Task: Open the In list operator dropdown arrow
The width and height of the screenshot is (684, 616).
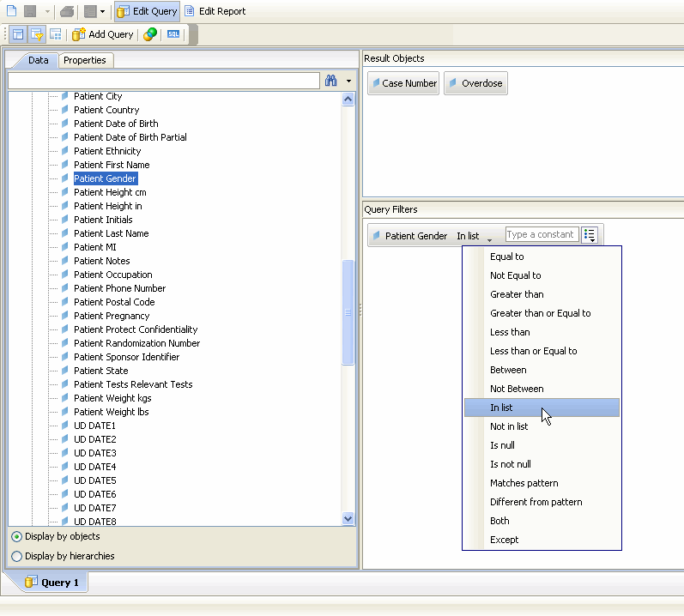Action: coord(489,239)
